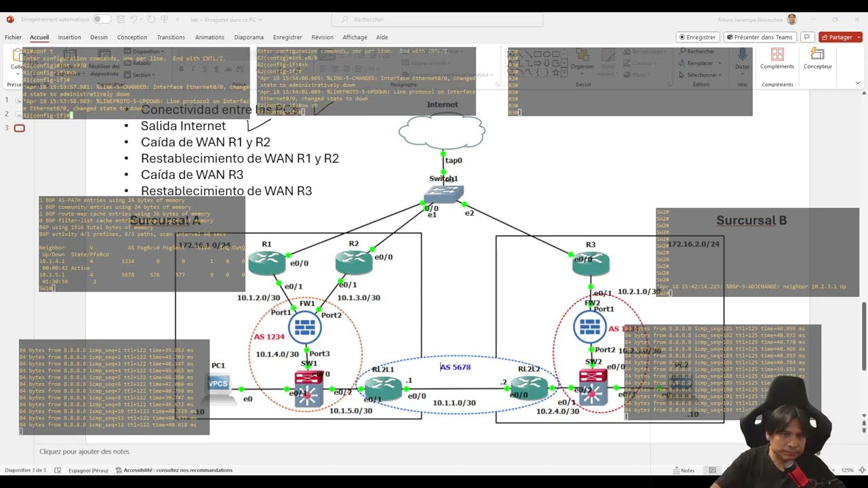This screenshot has width=868, height=488.
Task: Click the Espagnol (Pérou) language indicator
Action: (x=89, y=470)
